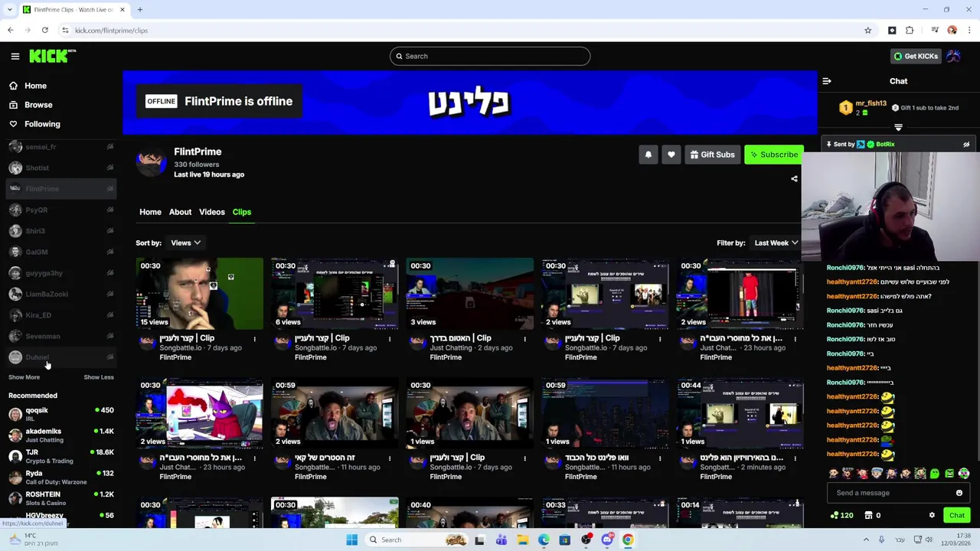Click the Gift Subs button
980x551 pixels.
pyautogui.click(x=712, y=155)
